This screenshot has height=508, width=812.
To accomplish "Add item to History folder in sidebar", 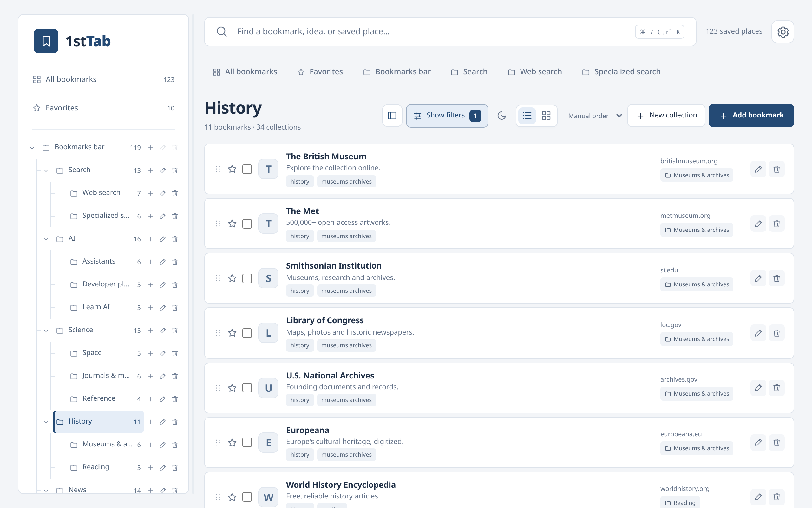I will (x=151, y=422).
